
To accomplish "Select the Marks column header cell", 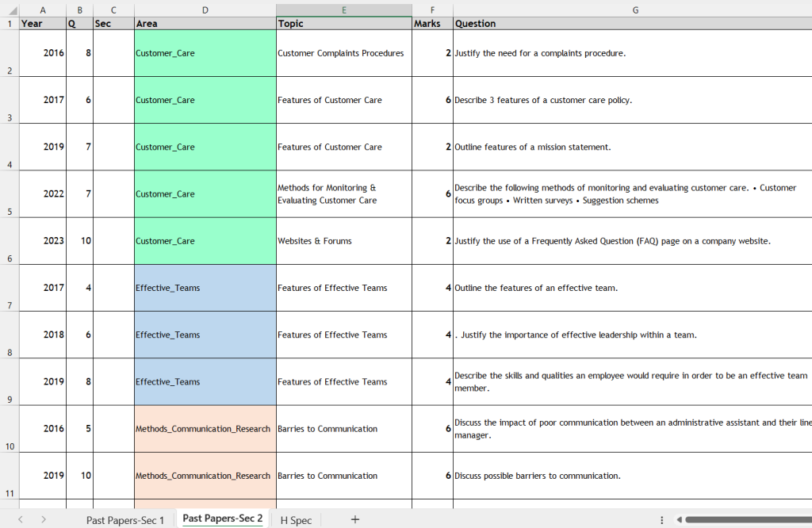I will (x=432, y=24).
